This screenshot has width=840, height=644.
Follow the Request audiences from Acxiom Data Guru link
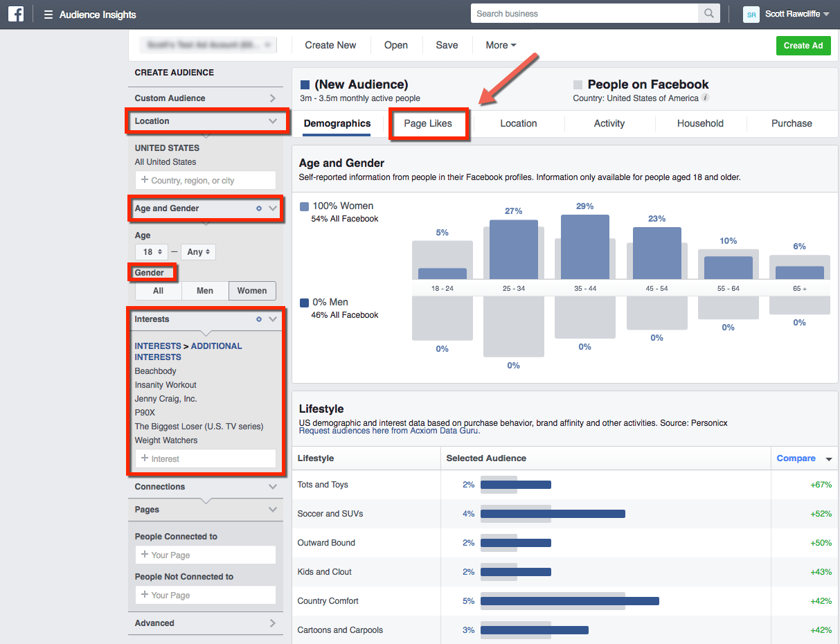[x=388, y=431]
